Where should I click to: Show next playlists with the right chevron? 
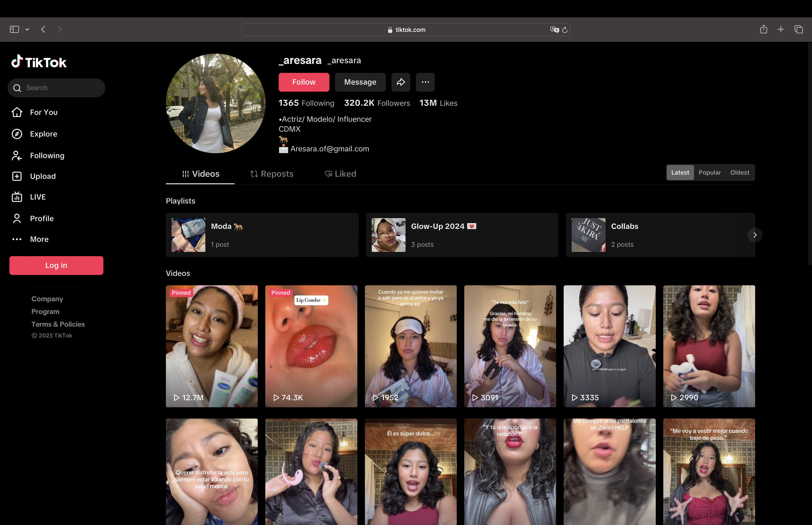coord(755,235)
